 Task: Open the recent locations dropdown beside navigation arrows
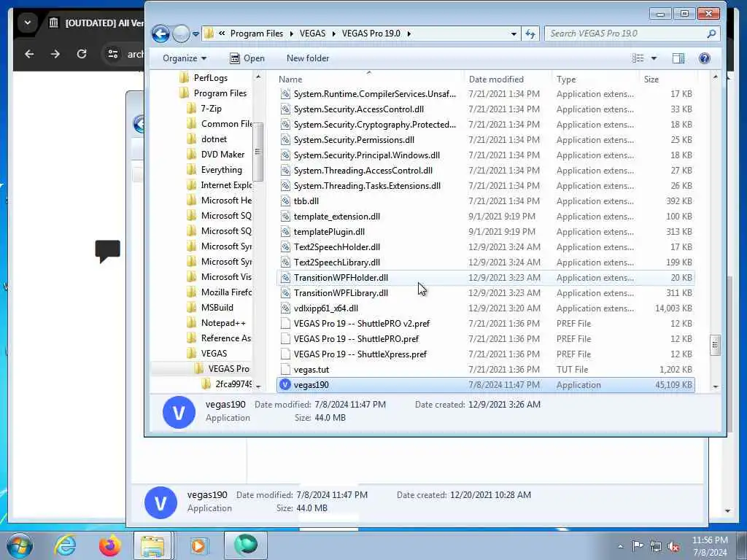point(196,34)
